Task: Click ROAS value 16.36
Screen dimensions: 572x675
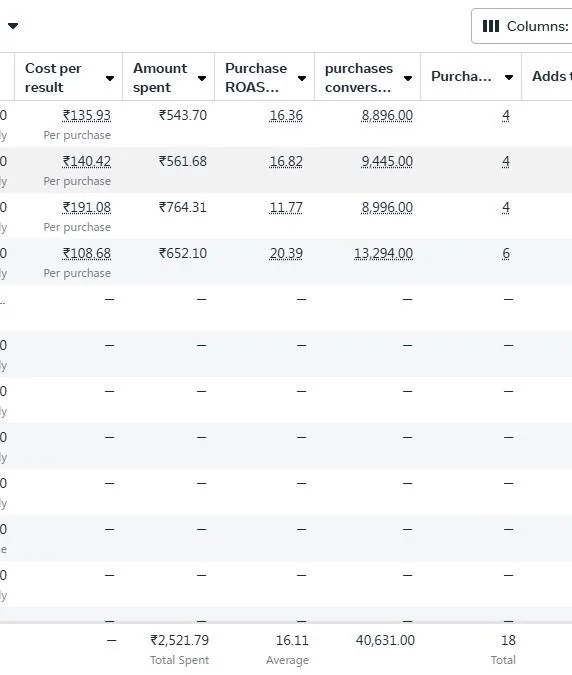Action: pyautogui.click(x=286, y=115)
